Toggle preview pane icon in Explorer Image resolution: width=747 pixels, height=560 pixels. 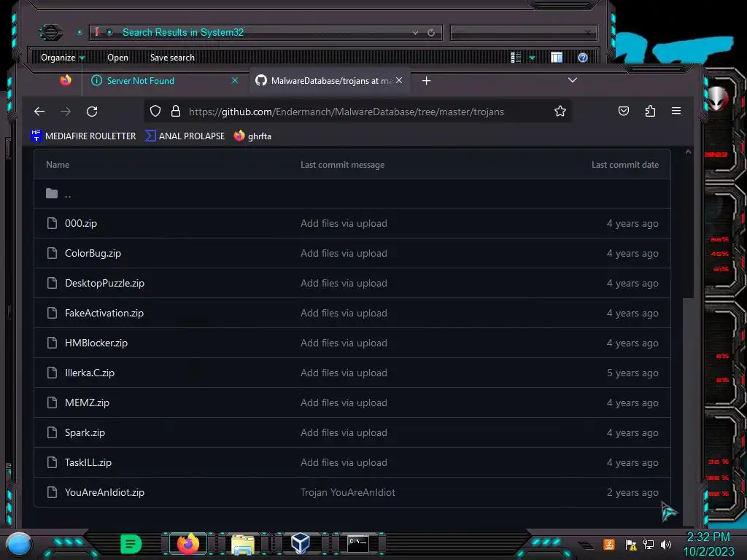tap(557, 58)
